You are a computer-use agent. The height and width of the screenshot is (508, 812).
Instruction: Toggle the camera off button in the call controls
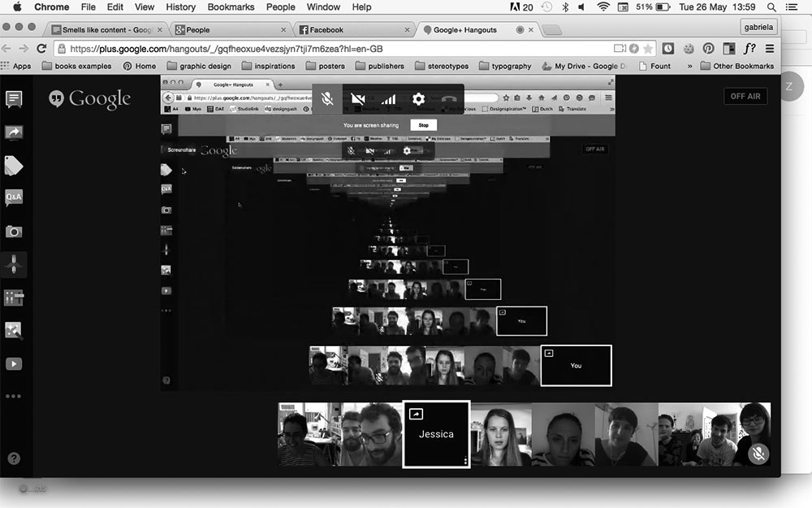(x=357, y=99)
